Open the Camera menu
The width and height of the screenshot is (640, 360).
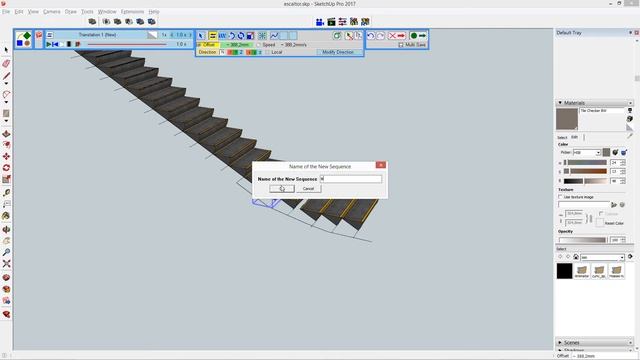[x=51, y=12]
